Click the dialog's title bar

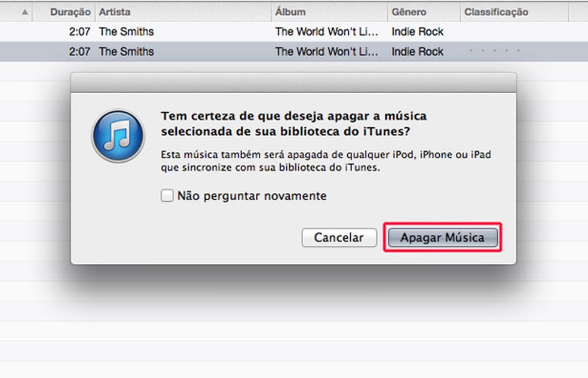(293, 83)
